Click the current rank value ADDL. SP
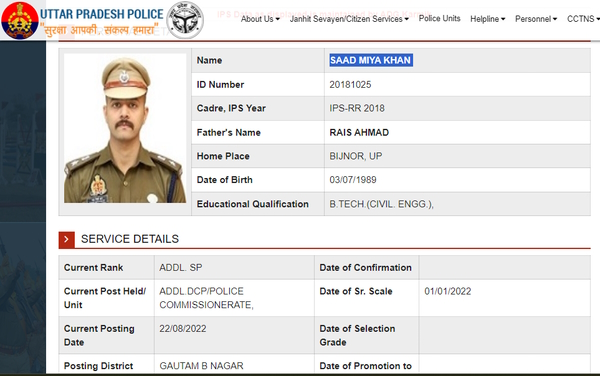 click(181, 267)
